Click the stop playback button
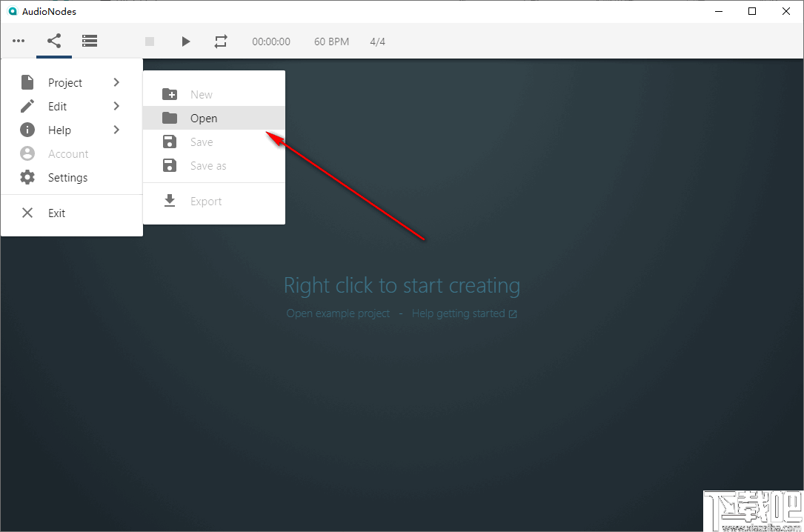 pos(150,41)
